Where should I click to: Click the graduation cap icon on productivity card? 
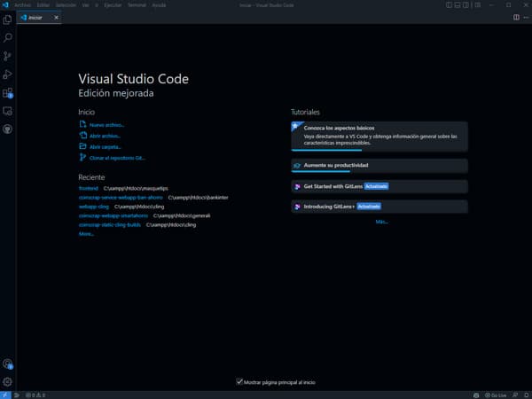point(297,166)
